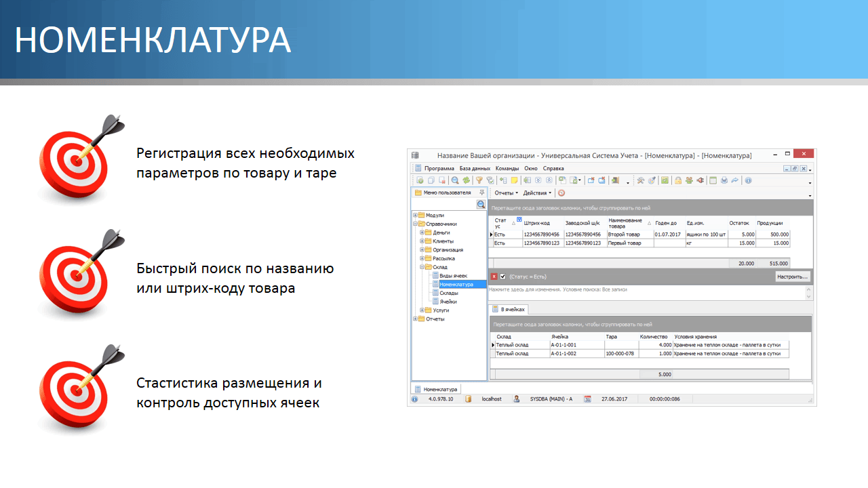The image size is (868, 488).
Task: Click the delete record toolbar icon
Action: pyautogui.click(x=441, y=180)
